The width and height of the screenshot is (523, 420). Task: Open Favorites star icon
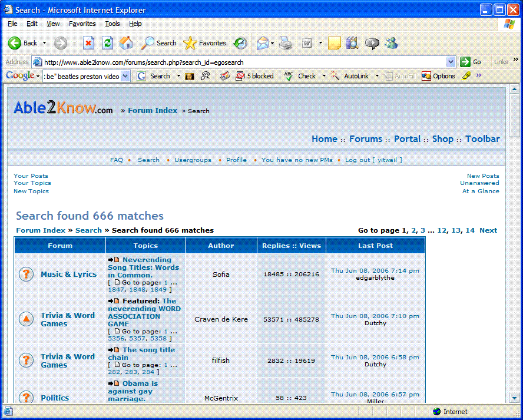click(190, 43)
